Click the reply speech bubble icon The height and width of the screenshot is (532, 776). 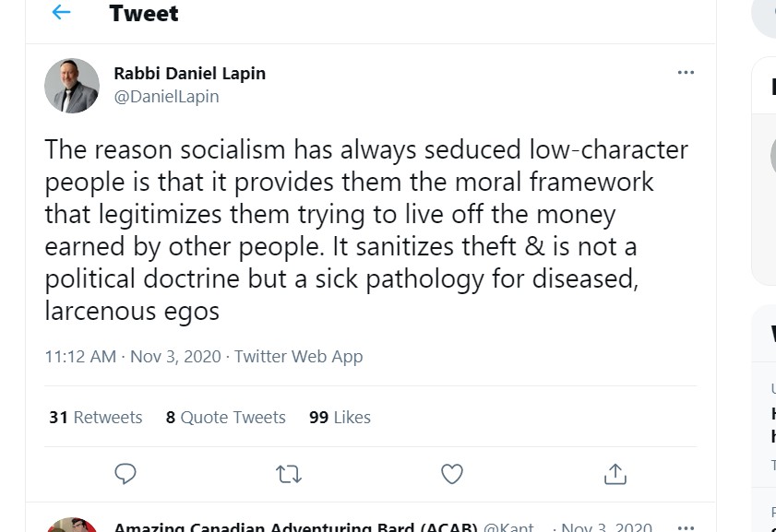coord(125,474)
